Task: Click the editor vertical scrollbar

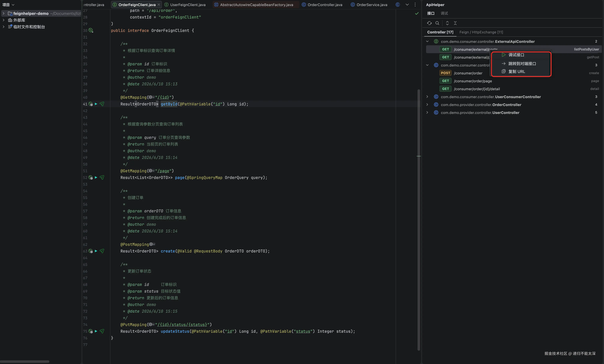Action: pos(419,220)
